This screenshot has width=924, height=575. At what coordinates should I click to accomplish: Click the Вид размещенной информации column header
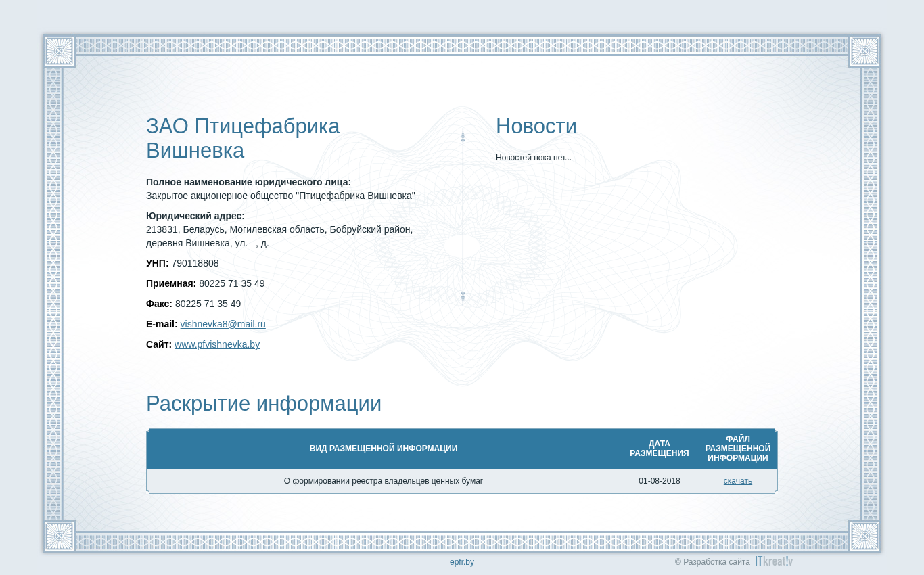[384, 448]
